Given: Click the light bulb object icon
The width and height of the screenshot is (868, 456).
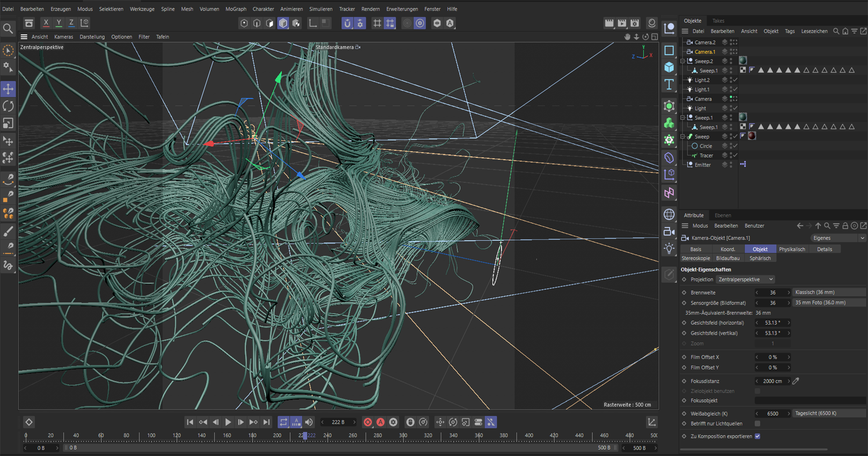Looking at the screenshot, I should click(669, 249).
